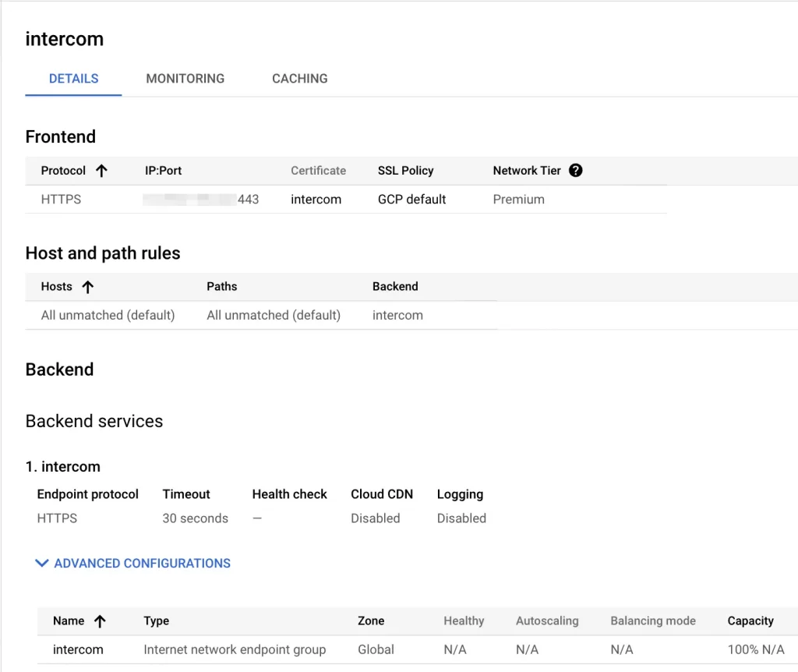
Task: Select the HTTPS frontend protocol cell
Action: [61, 199]
